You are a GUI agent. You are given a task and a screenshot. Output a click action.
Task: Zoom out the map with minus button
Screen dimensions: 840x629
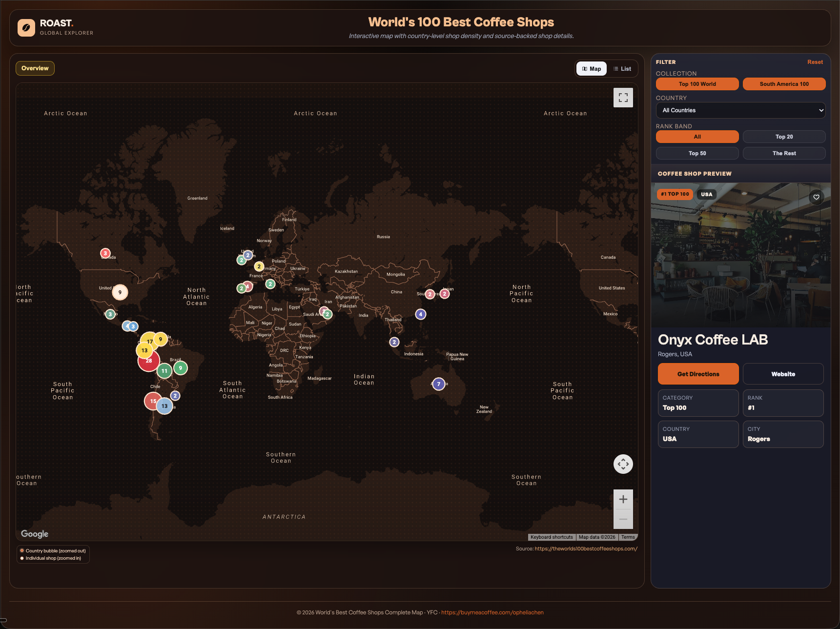[623, 519]
